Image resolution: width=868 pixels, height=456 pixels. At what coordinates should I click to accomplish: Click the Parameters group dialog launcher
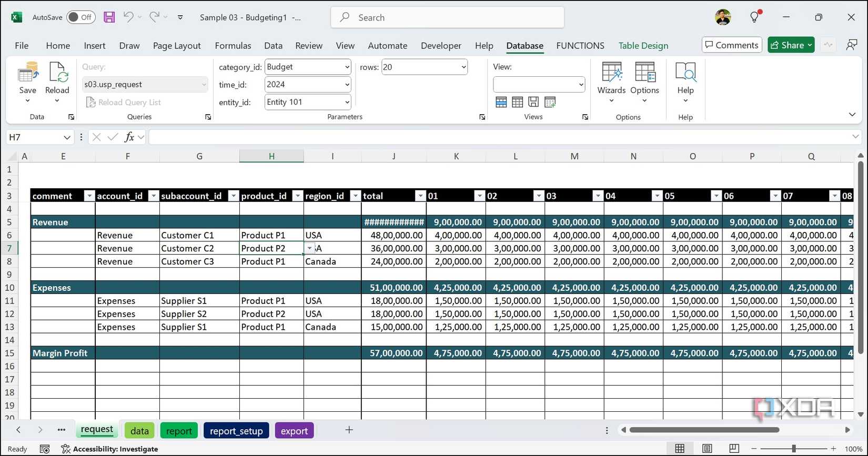coord(482,117)
